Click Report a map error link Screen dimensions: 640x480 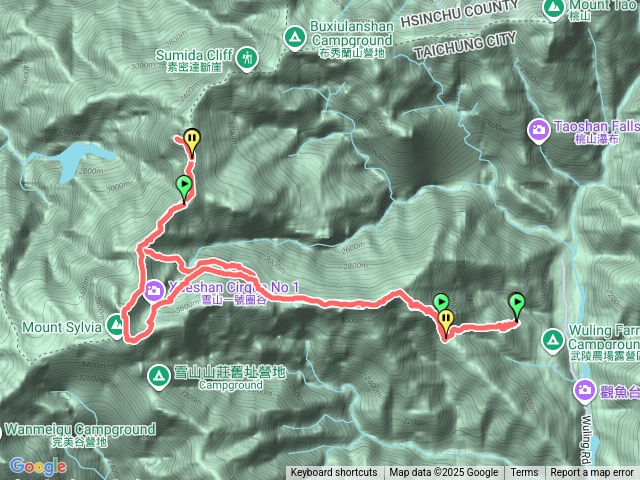(x=592, y=473)
